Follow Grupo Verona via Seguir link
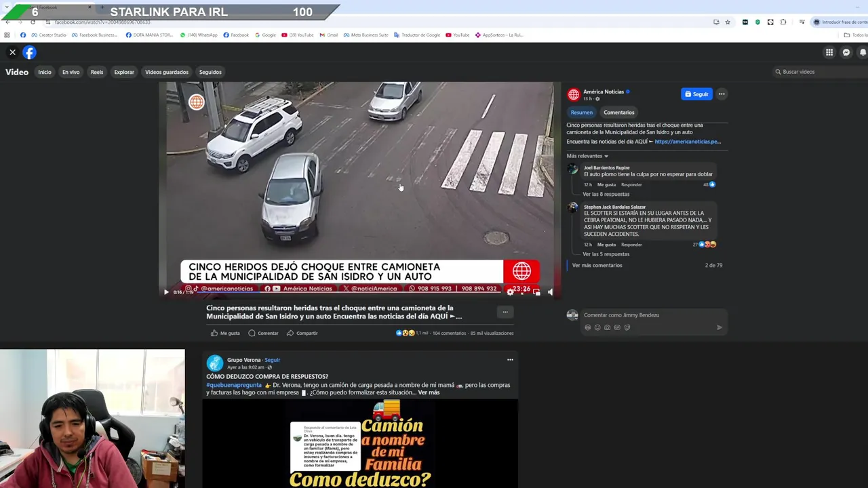 pos(272,360)
